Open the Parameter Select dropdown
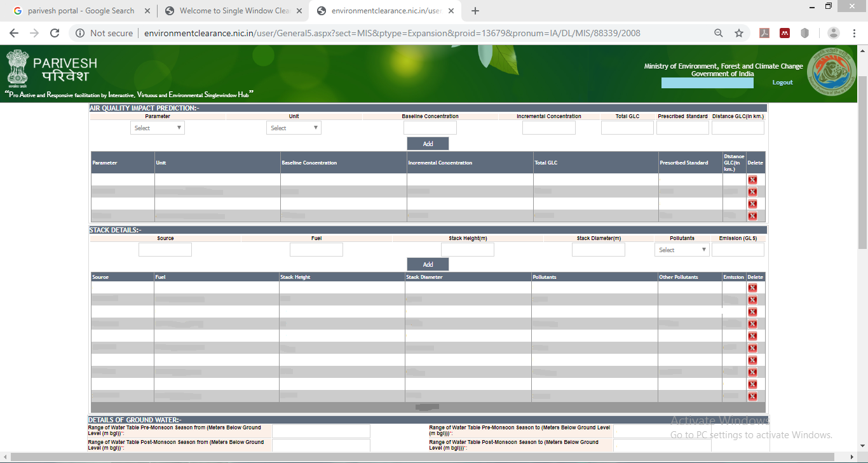Image resolution: width=868 pixels, height=463 pixels. click(158, 128)
